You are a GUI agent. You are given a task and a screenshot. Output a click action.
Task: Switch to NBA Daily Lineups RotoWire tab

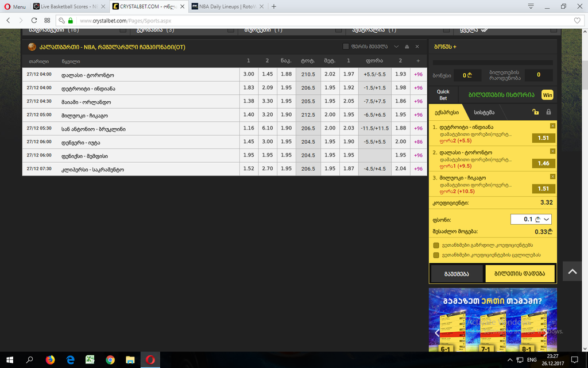227,6
